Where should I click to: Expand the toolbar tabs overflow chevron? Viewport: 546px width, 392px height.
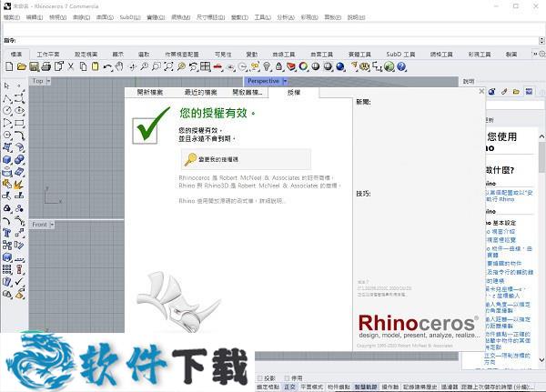click(535, 54)
